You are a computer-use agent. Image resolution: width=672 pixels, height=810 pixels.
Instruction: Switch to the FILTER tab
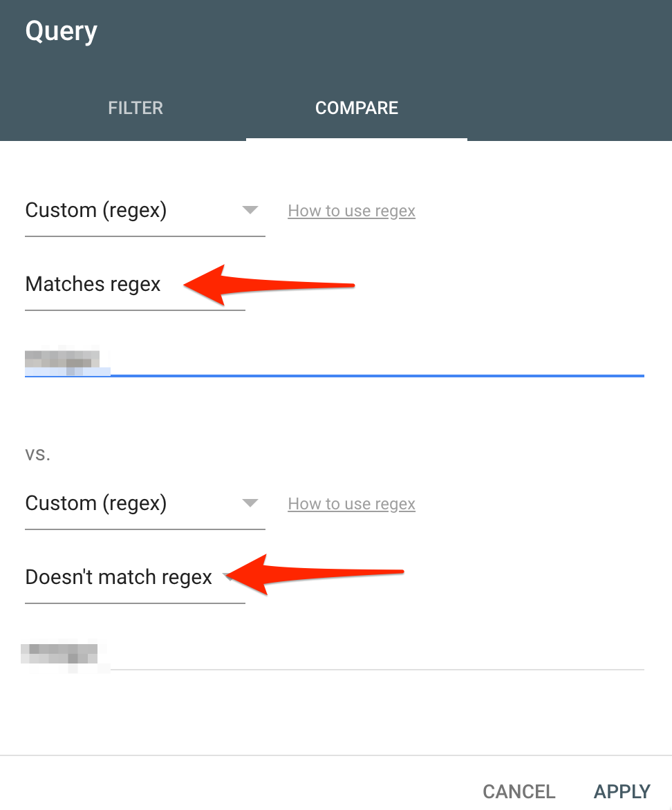click(x=136, y=109)
